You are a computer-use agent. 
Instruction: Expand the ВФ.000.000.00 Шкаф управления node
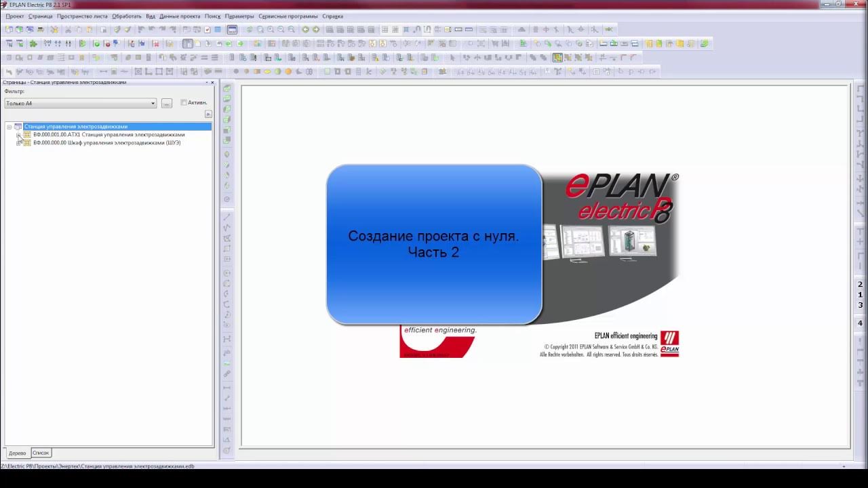pyautogui.click(x=19, y=143)
